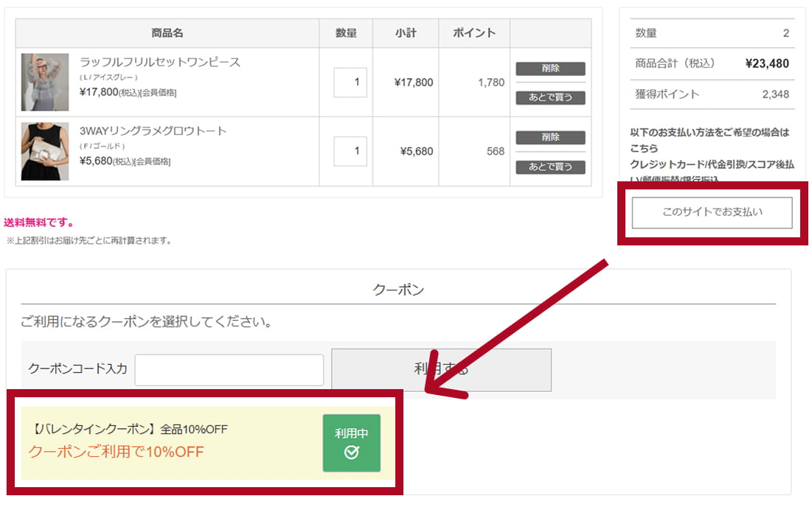Screen dimensions: 812x510
Task: Open the ラッフルフリルセットワンピース product link
Action: tap(160, 62)
